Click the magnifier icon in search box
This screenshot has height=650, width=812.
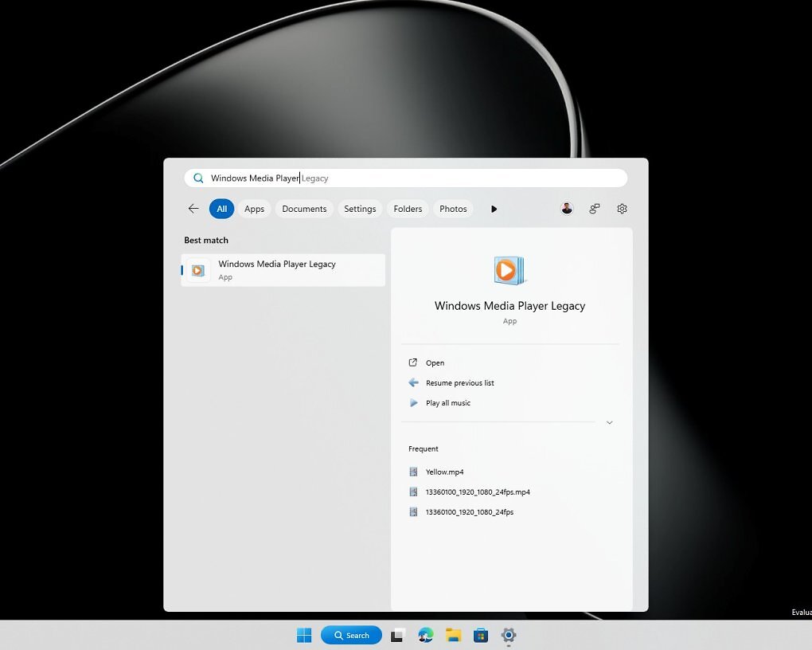pyautogui.click(x=198, y=178)
